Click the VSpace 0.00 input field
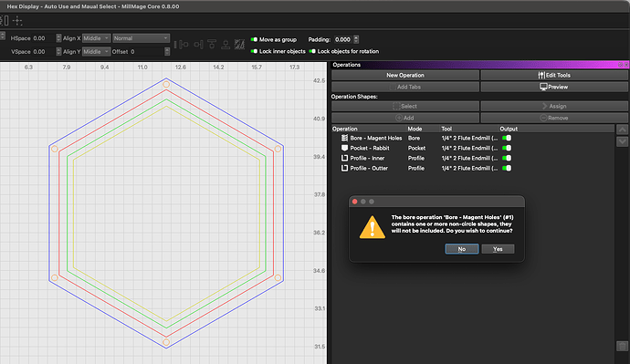Viewport: 630px width, 364px height. coord(44,51)
